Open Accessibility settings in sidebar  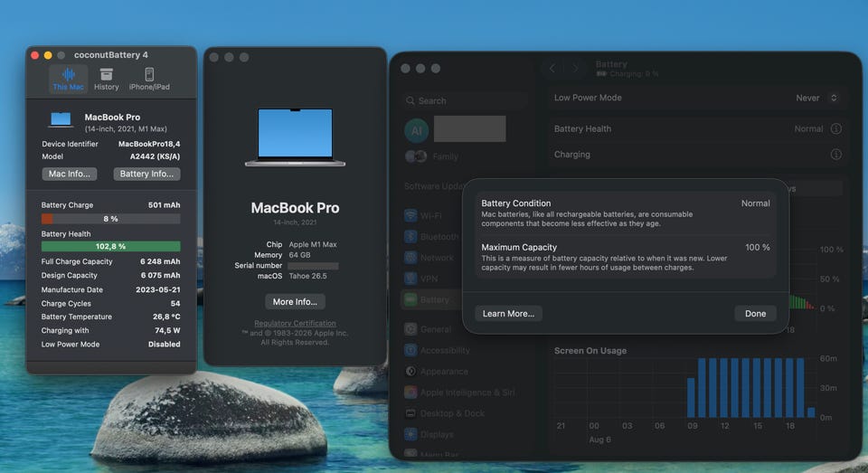tap(438, 350)
